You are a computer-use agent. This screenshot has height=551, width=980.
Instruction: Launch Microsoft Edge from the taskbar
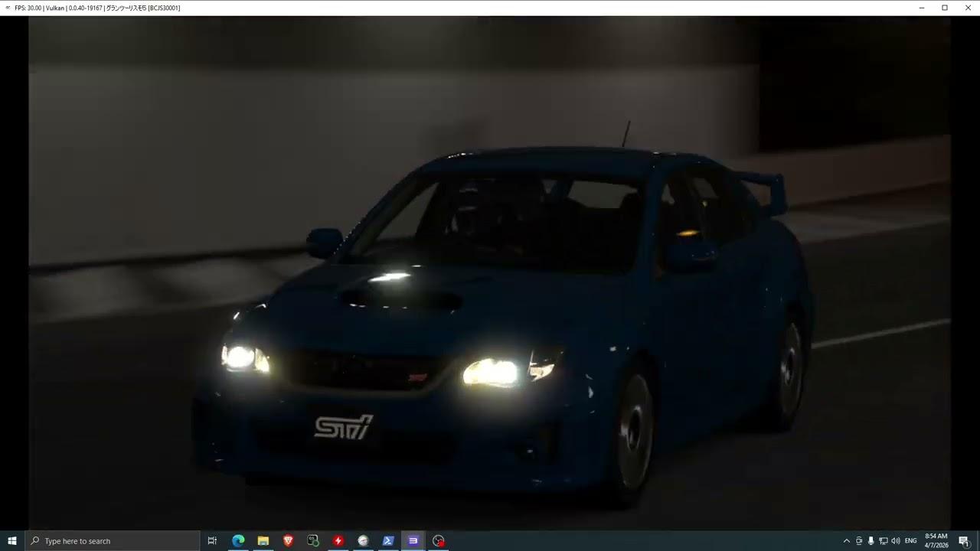(238, 541)
